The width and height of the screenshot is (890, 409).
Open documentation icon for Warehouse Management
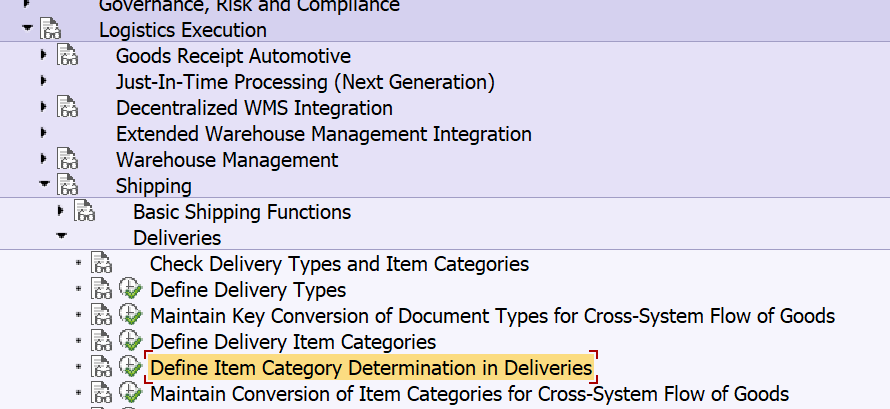(x=68, y=160)
